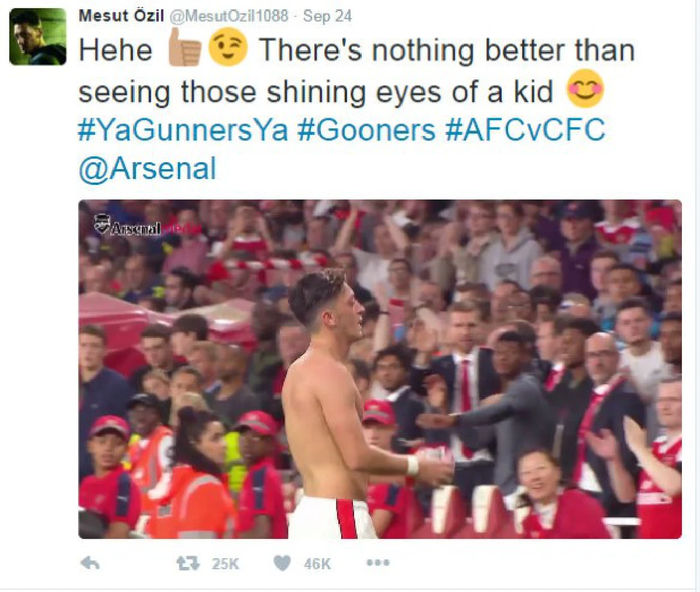The width and height of the screenshot is (700, 592).
Task: Click the winking face emoji
Action: (228, 49)
